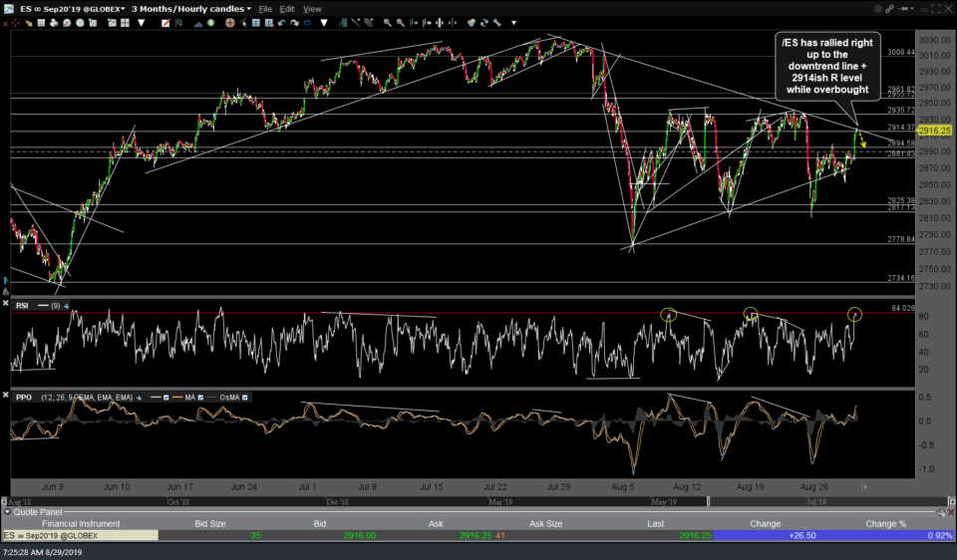The image size is (957, 560).
Task: Toggle the PPO line visibility checkbox
Action: point(166,398)
